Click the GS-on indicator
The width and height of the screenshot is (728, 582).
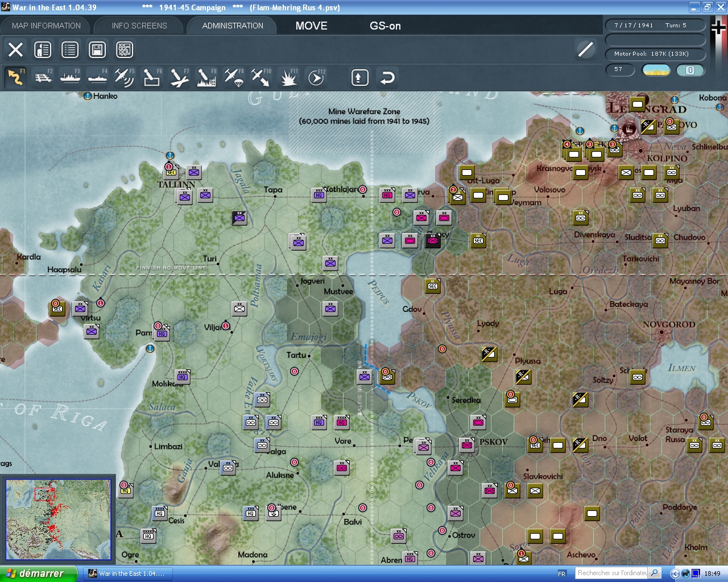tap(385, 26)
